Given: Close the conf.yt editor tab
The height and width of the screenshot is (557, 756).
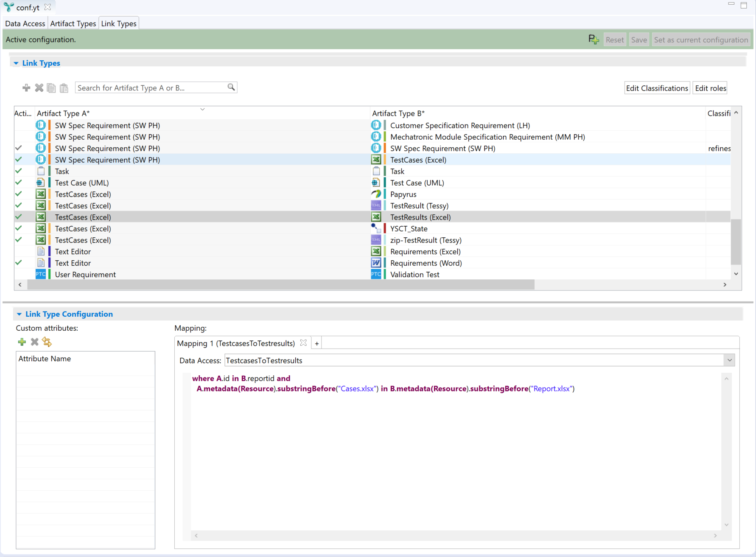Looking at the screenshot, I should click(48, 7).
